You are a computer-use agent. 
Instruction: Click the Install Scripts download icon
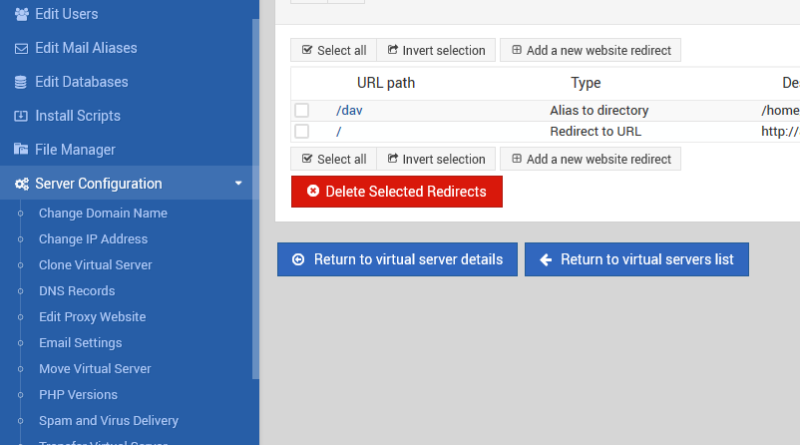tap(21, 116)
